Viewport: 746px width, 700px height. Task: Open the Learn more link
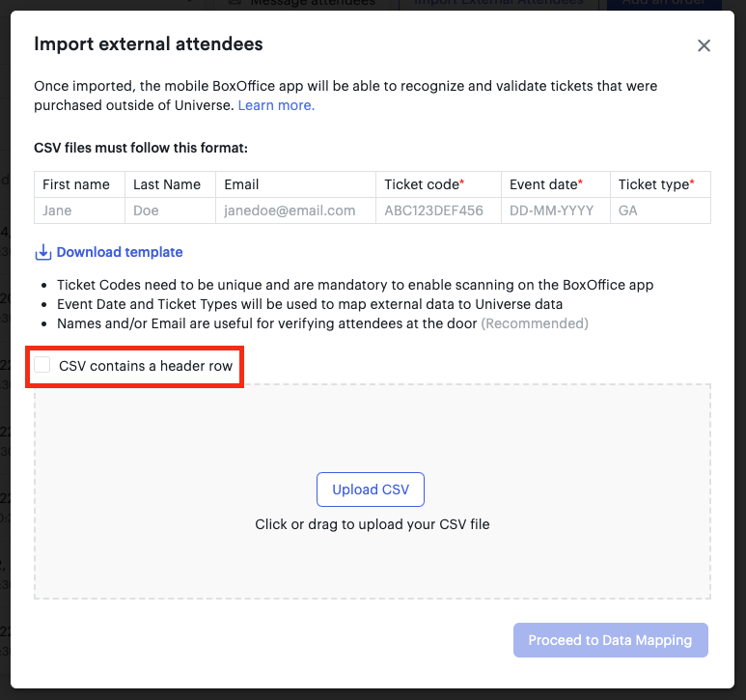pyautogui.click(x=276, y=105)
